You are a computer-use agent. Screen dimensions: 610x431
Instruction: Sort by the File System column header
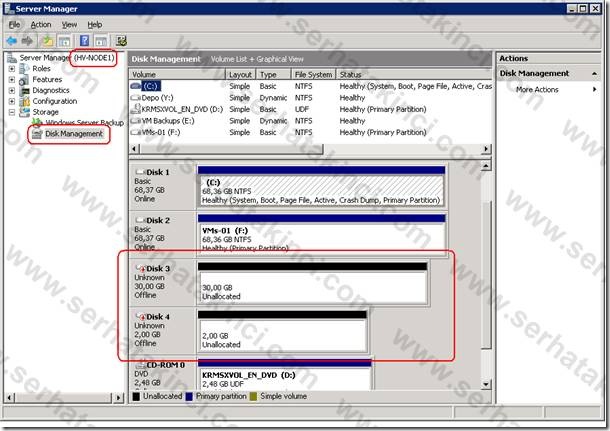(x=314, y=74)
